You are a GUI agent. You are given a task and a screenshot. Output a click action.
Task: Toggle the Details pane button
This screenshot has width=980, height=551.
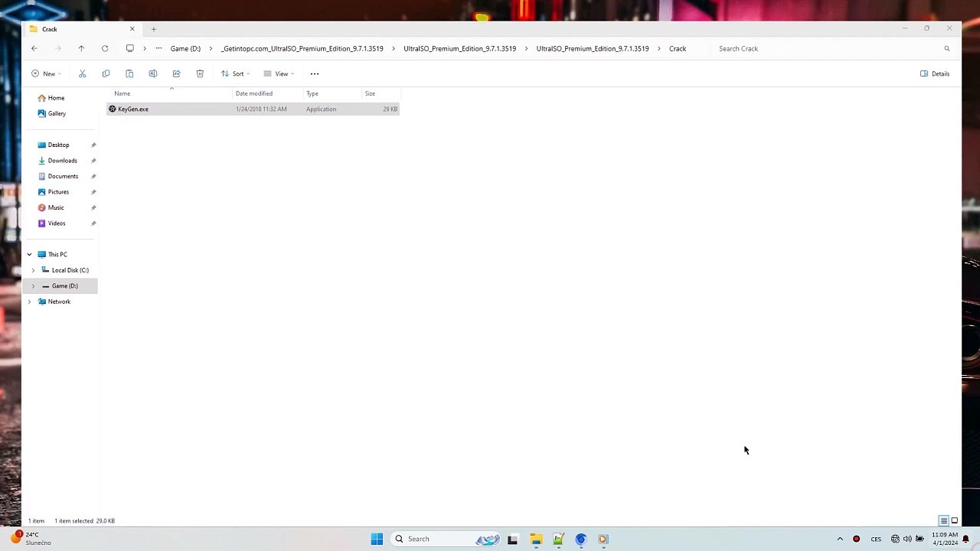coord(935,73)
